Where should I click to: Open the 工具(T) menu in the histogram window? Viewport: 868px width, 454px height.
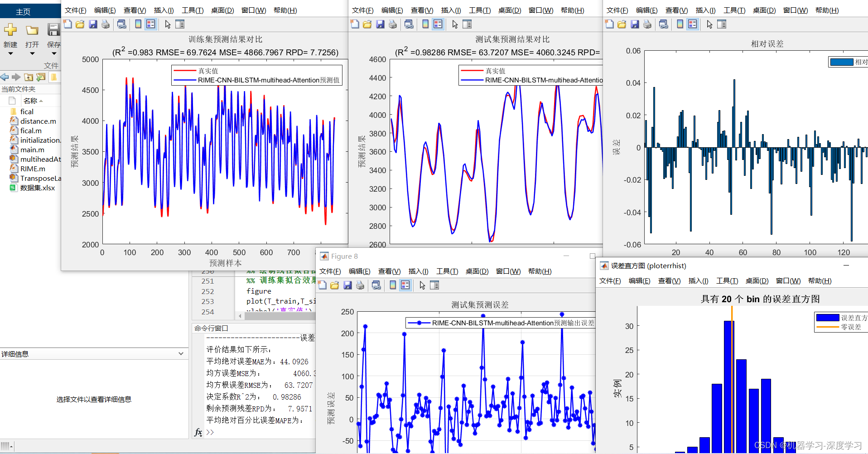tap(727, 280)
